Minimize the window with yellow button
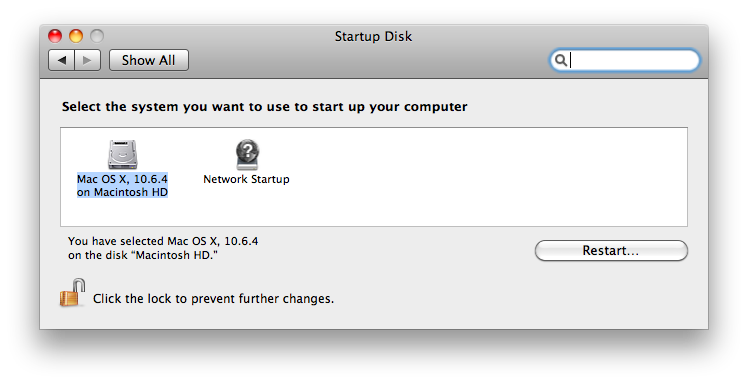 pyautogui.click(x=76, y=36)
